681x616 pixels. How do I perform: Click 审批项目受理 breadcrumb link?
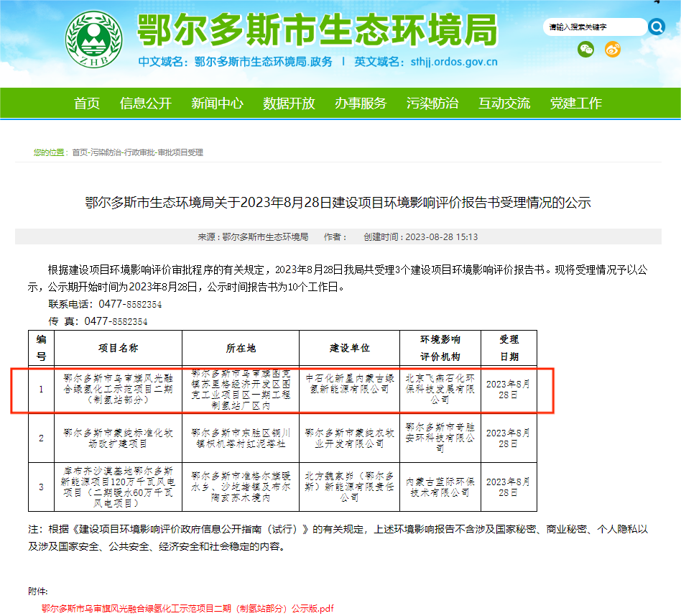pyautogui.click(x=180, y=152)
